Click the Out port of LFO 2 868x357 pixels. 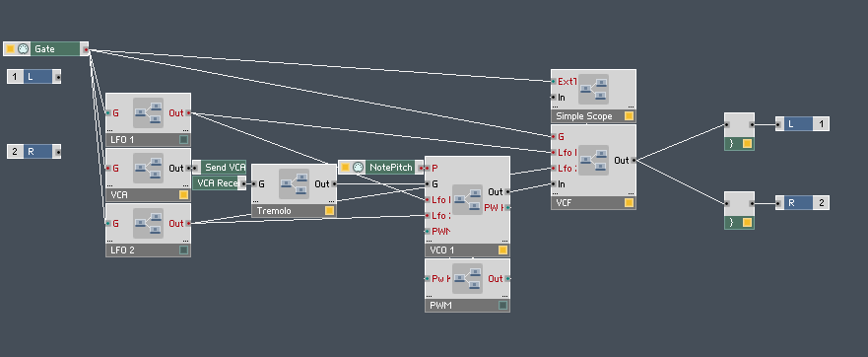tap(189, 224)
